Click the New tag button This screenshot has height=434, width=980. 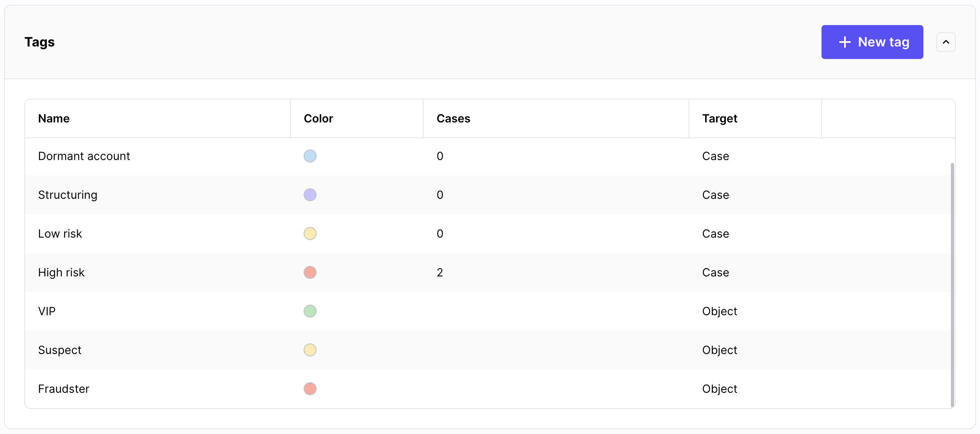(x=872, y=42)
